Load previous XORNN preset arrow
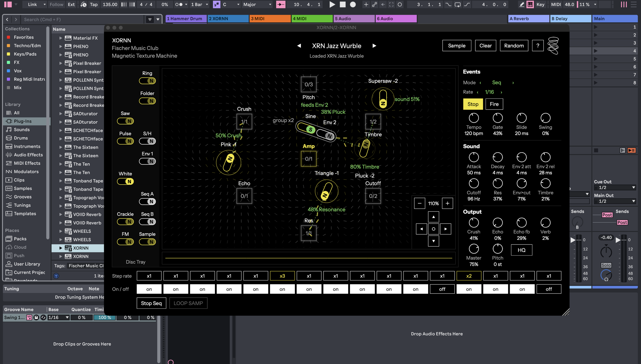This screenshot has height=364, width=641. click(x=299, y=46)
